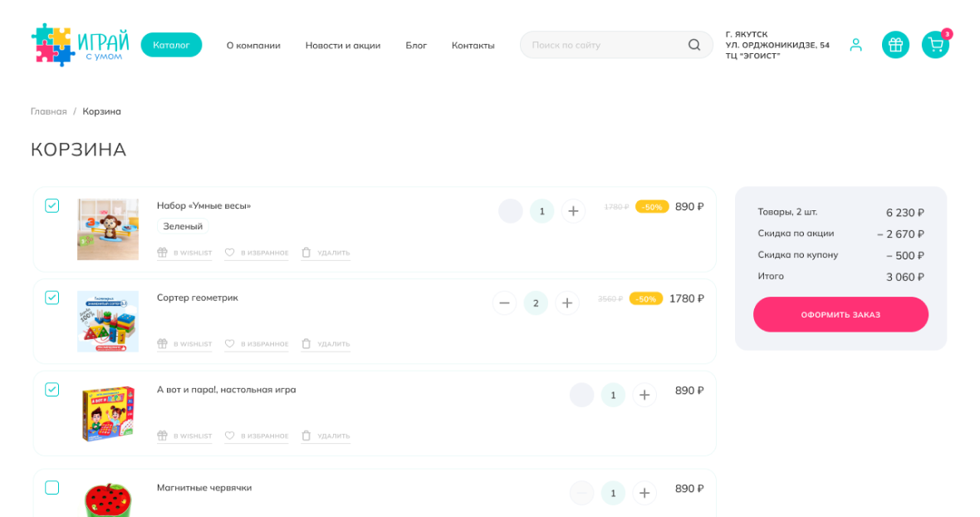The height and width of the screenshot is (517, 980).
Task: Add А вот и пара! to избранное
Action: (257, 436)
